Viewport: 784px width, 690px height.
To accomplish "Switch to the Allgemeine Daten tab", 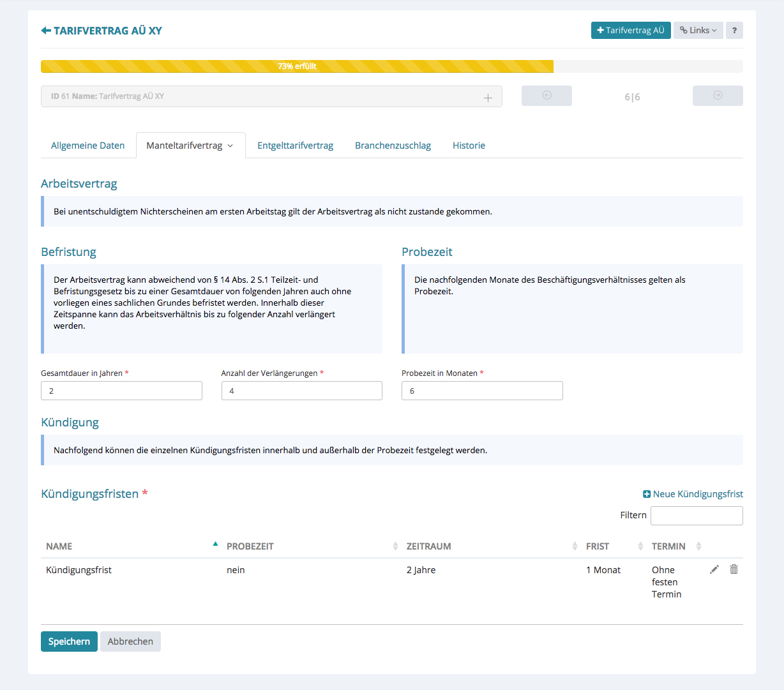I will (x=88, y=146).
